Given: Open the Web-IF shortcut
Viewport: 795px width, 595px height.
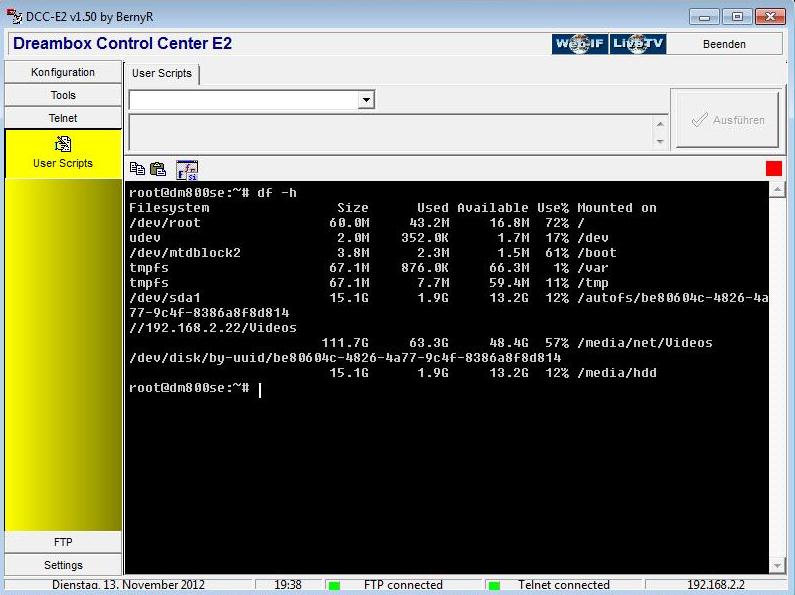Looking at the screenshot, I should pos(579,44).
